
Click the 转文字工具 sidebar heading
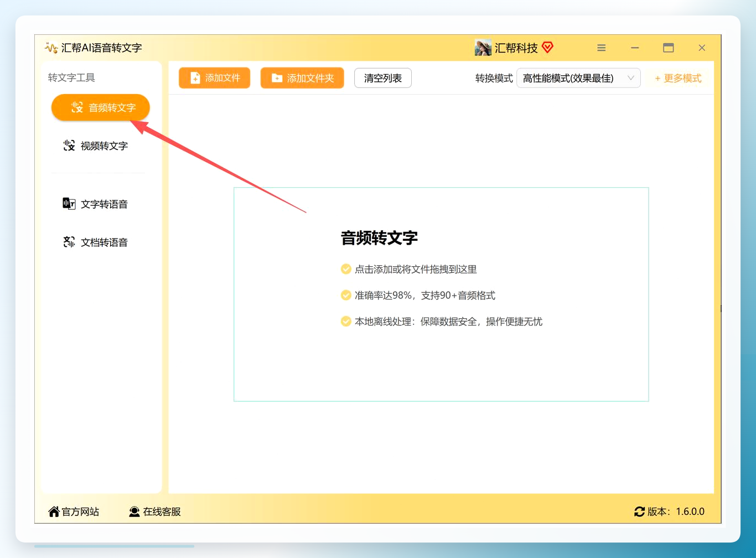pyautogui.click(x=71, y=77)
